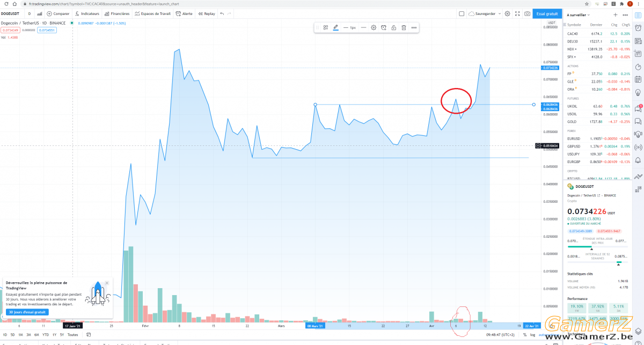The width and height of the screenshot is (644, 345).
Task: Open the DOGEUSDT symbol search
Action: pos(11,13)
